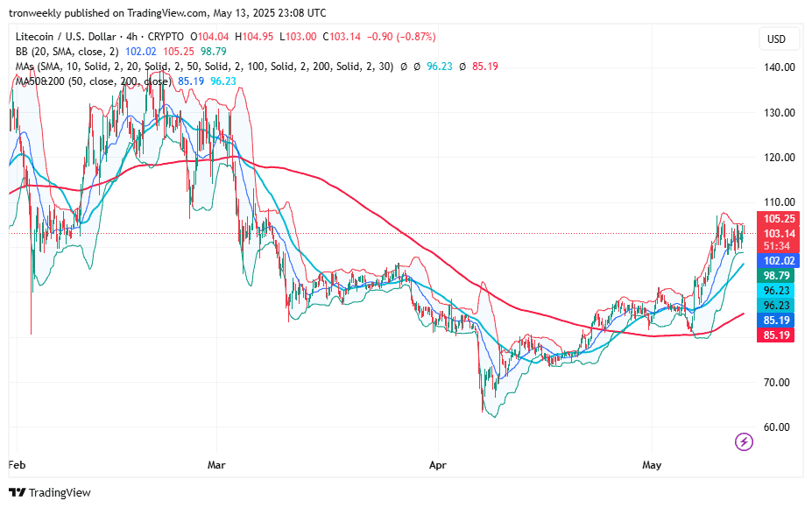
Task: Click the C103.14 close value
Action: click(x=342, y=37)
